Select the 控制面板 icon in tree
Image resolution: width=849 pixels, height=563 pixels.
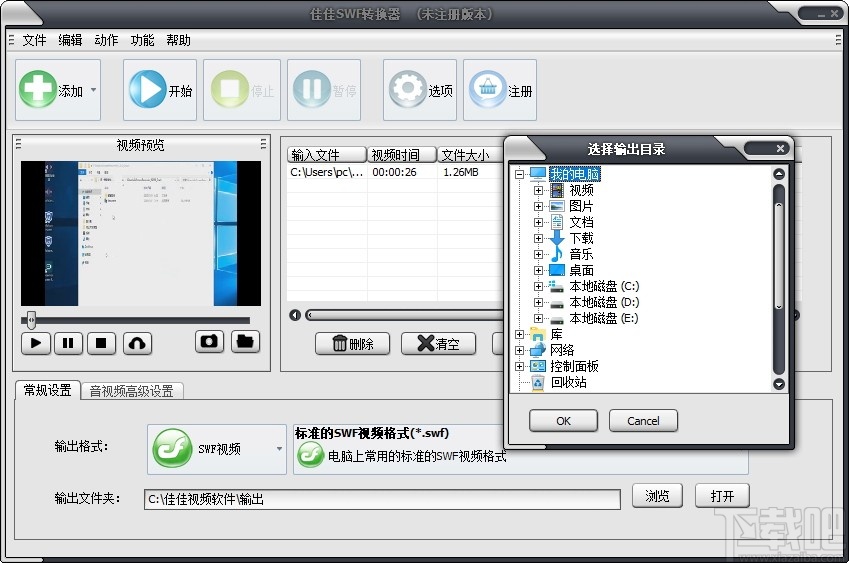[x=538, y=366]
